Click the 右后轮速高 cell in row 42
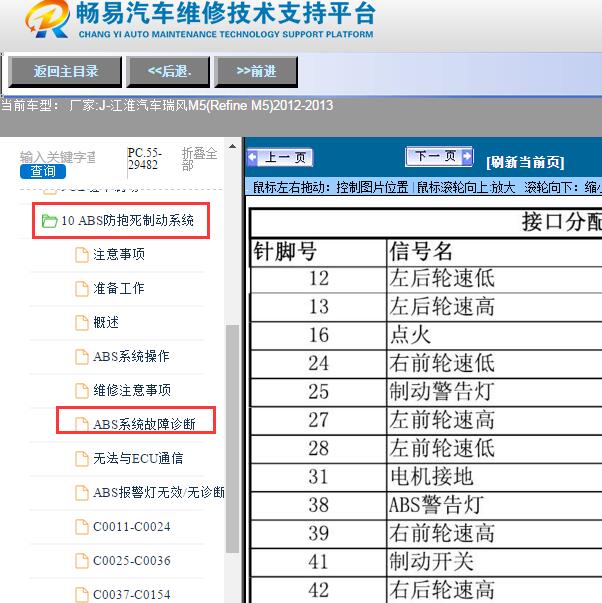The image size is (602, 603). pos(442,590)
